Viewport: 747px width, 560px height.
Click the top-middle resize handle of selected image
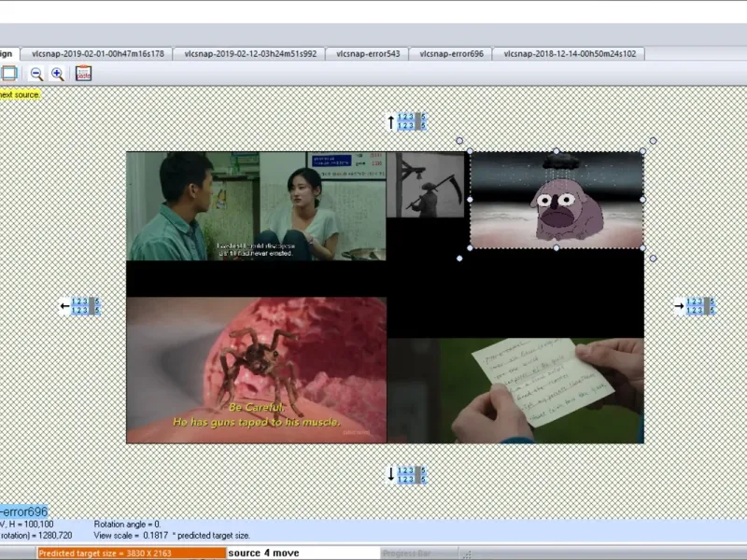point(557,151)
